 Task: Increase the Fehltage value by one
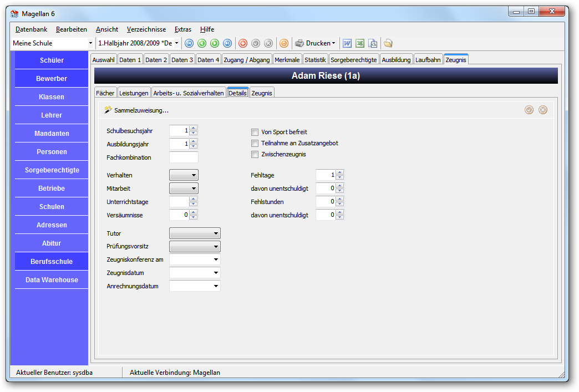pos(340,172)
